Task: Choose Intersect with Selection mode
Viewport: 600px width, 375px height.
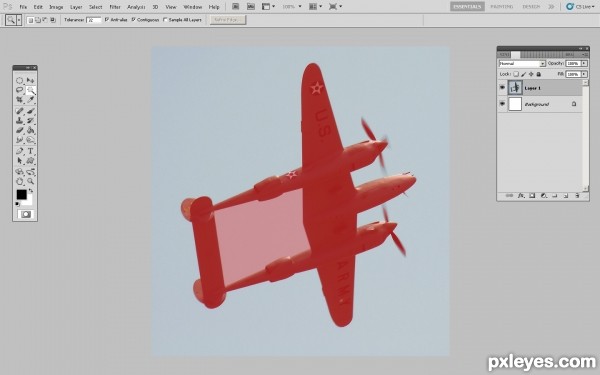Action: pos(53,20)
